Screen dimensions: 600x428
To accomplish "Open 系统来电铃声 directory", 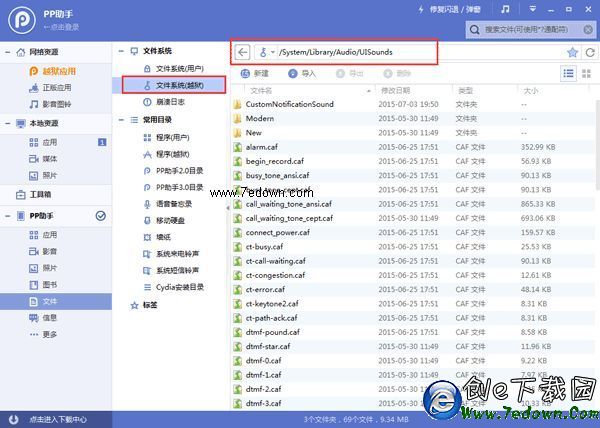I will (x=171, y=254).
